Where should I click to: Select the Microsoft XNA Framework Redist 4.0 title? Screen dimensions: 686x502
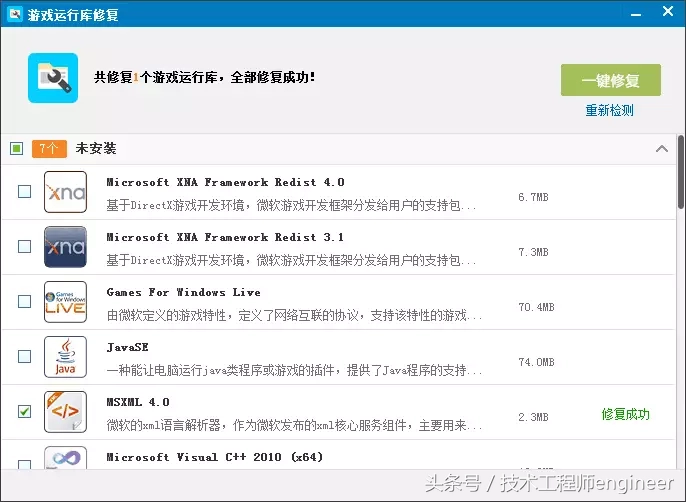[225, 182]
